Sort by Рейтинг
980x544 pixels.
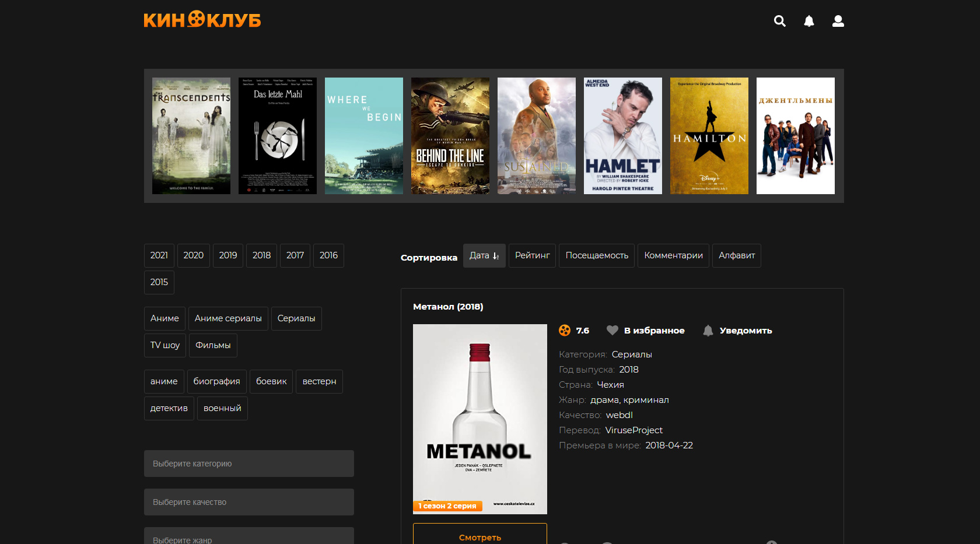[532, 255]
